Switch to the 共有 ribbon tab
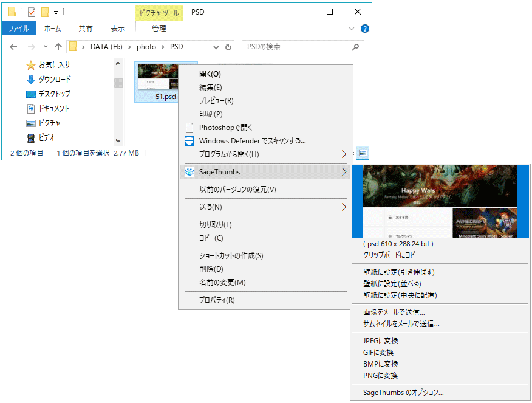 [x=86, y=29]
